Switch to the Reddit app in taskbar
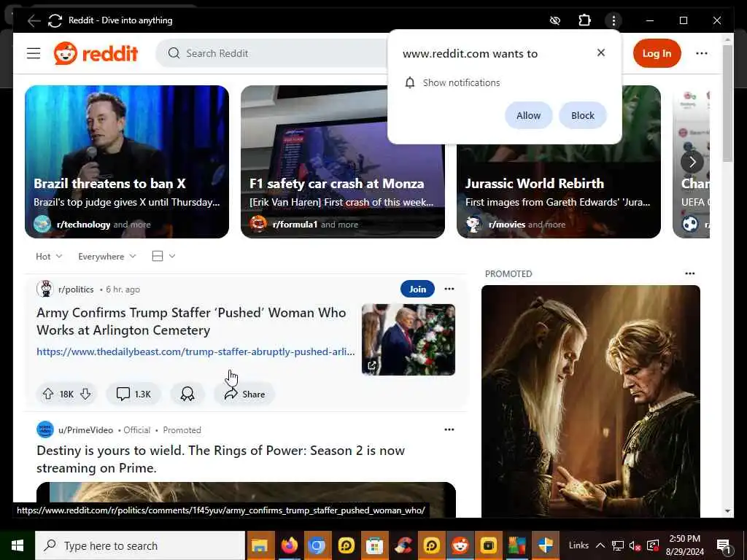 click(460, 545)
